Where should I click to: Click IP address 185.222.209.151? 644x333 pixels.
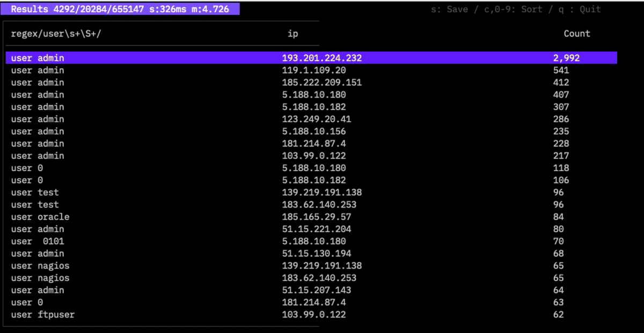coord(322,83)
